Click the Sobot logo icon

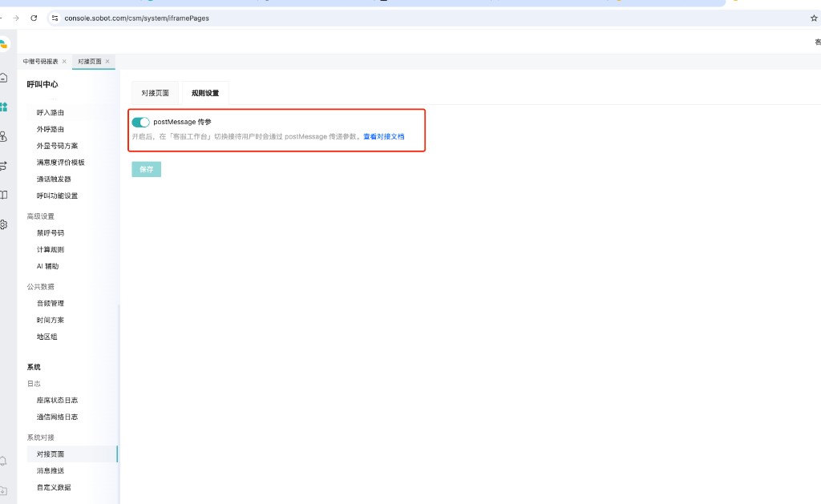tap(4, 45)
